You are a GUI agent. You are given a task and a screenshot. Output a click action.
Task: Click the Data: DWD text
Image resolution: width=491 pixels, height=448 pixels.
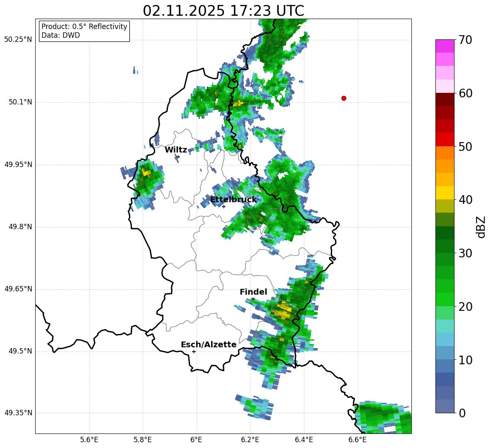61,35
